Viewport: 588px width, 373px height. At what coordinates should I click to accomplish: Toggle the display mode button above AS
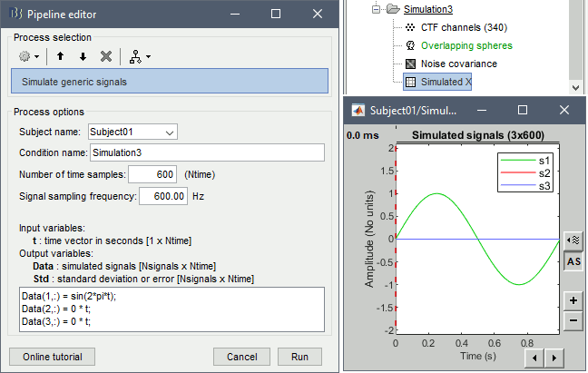(x=573, y=239)
